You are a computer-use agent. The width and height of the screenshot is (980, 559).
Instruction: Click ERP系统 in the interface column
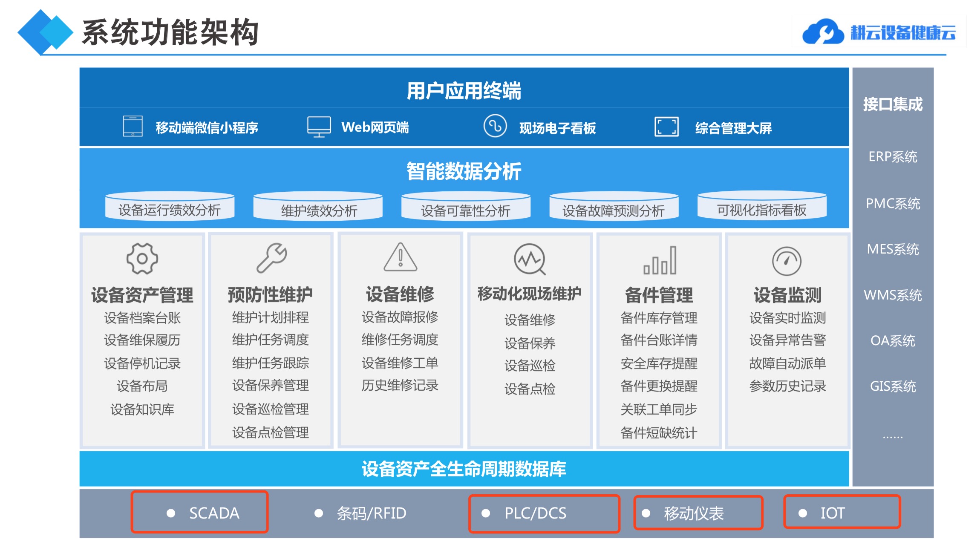point(893,156)
